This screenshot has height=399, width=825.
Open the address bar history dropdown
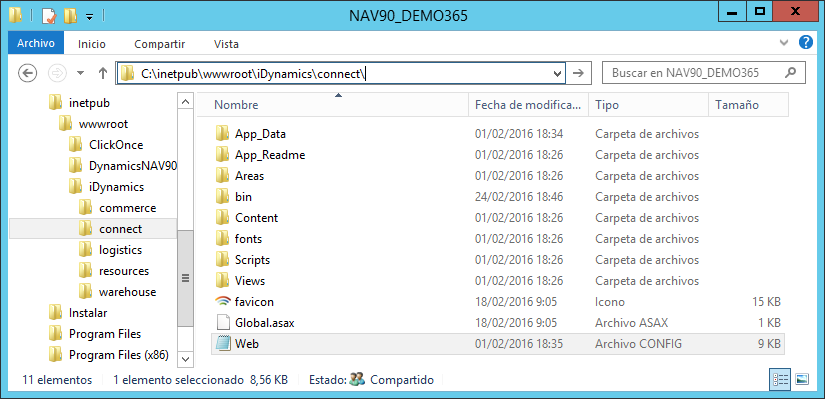557,74
